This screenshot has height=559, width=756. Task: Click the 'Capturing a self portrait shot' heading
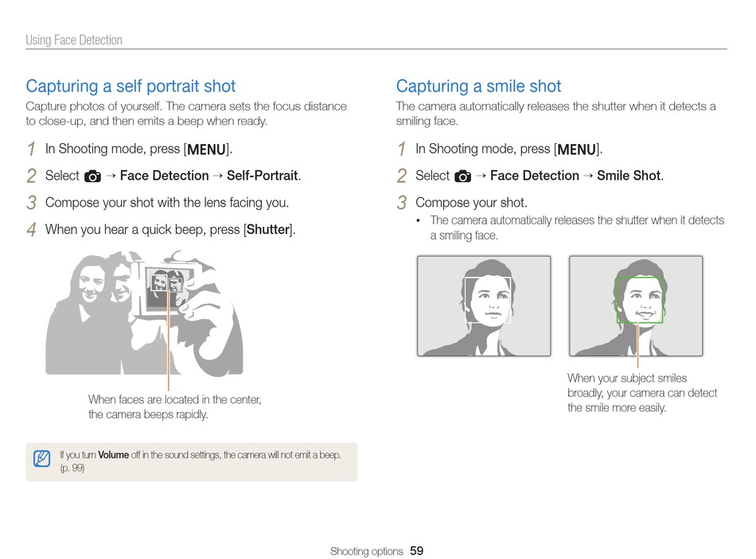tap(131, 86)
